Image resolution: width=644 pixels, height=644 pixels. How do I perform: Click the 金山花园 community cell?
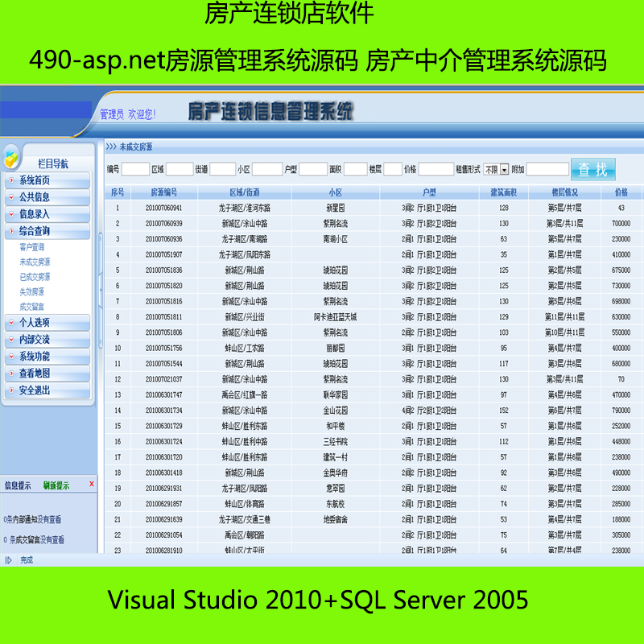pos(336,411)
